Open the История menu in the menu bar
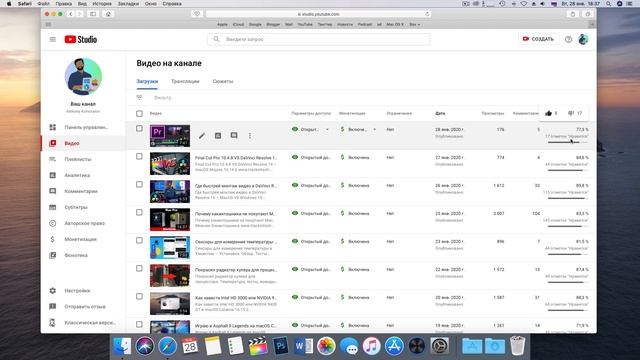Viewport: 640px width, 360px height. (102, 4)
